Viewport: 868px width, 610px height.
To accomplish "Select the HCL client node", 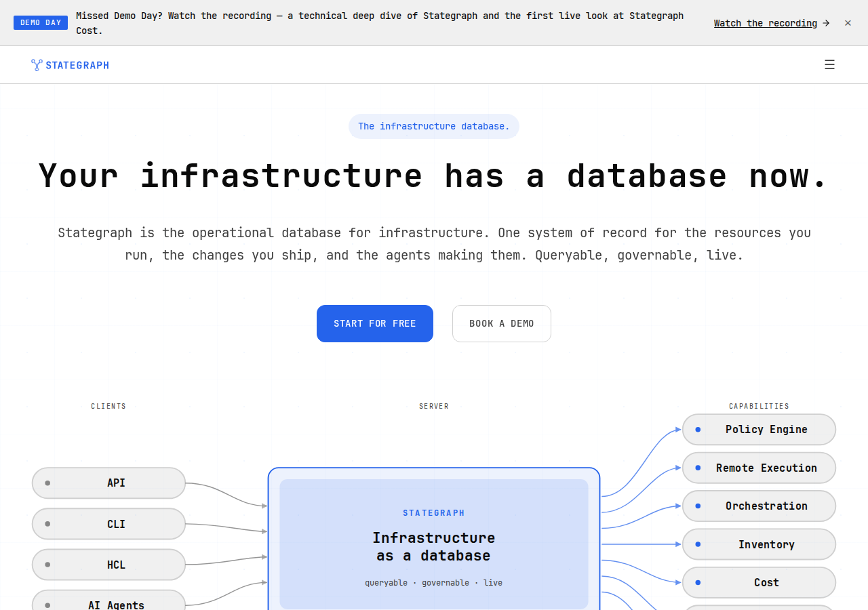I will coord(108,565).
